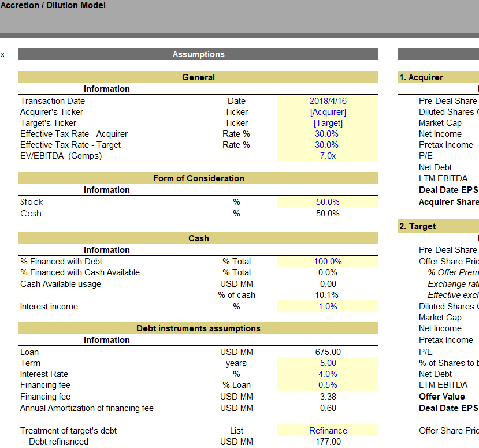Click the Date unit label
Viewport: 479px width, 448px height.
236,101
